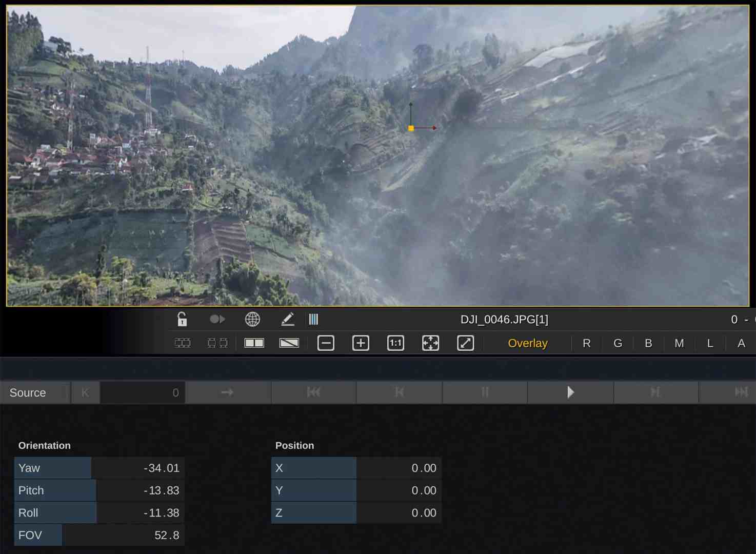Show the matte channel with M

pyautogui.click(x=679, y=343)
